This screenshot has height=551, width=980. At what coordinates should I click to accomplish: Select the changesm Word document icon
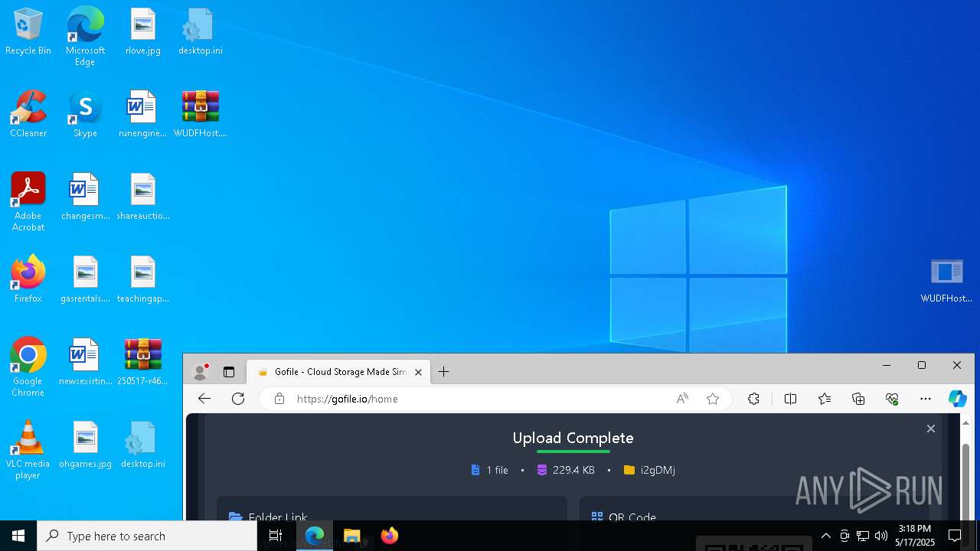point(85,197)
